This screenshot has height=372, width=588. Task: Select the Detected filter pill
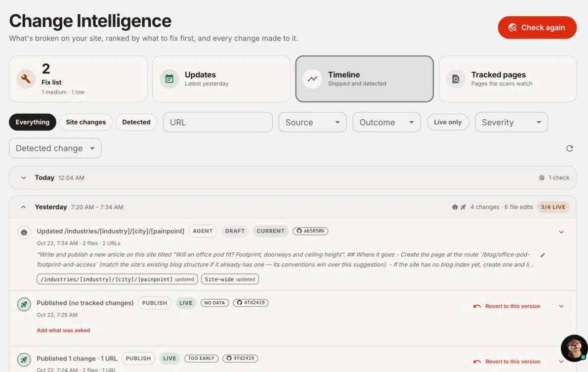pyautogui.click(x=136, y=122)
